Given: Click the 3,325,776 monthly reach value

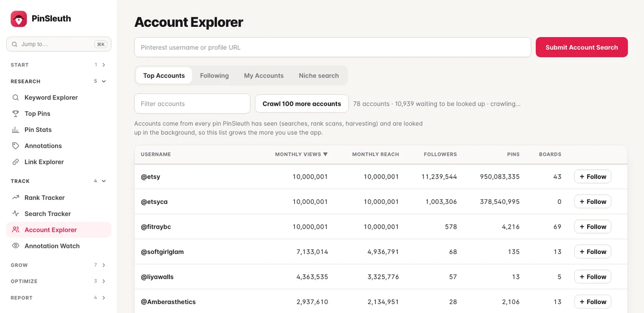Looking at the screenshot, I should pos(383,277).
